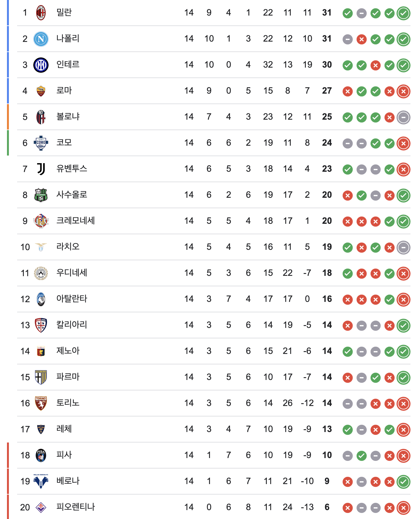Open the 크레모네세 team name link
The width and height of the screenshot is (420, 519).
[x=75, y=221]
